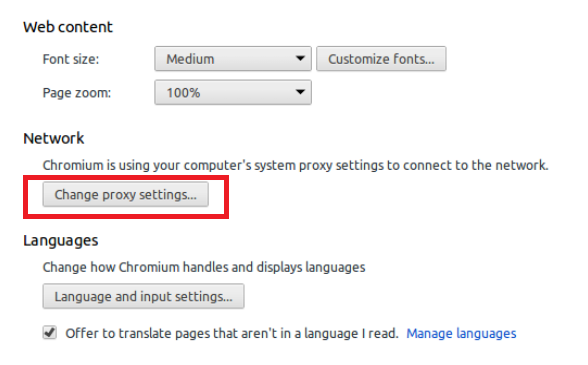
Task: Open Change proxy settings
Action: 126,194
